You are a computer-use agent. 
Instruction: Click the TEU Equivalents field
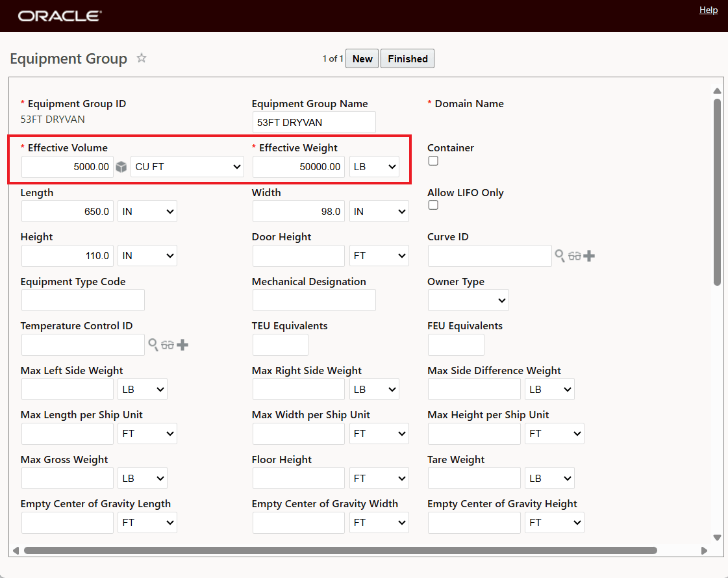[x=281, y=345]
